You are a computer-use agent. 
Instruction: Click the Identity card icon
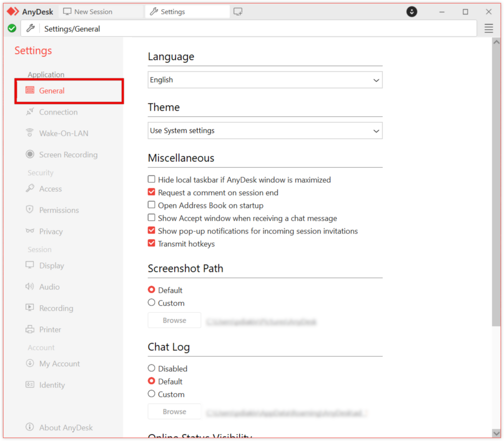click(30, 384)
